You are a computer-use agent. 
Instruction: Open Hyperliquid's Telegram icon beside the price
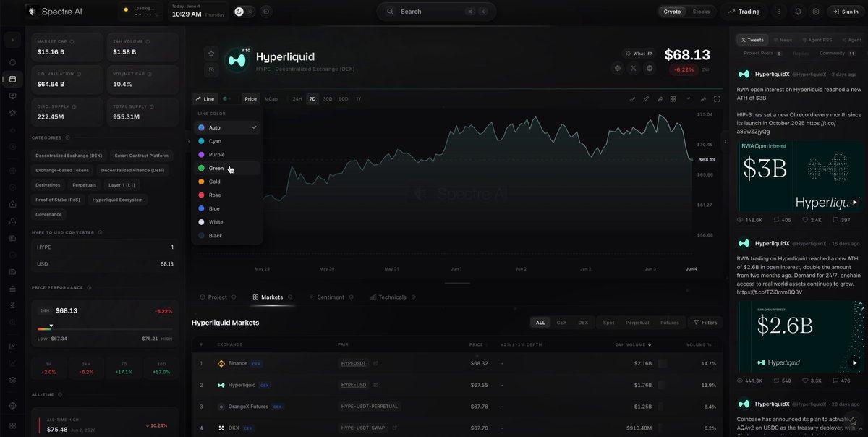tap(650, 68)
